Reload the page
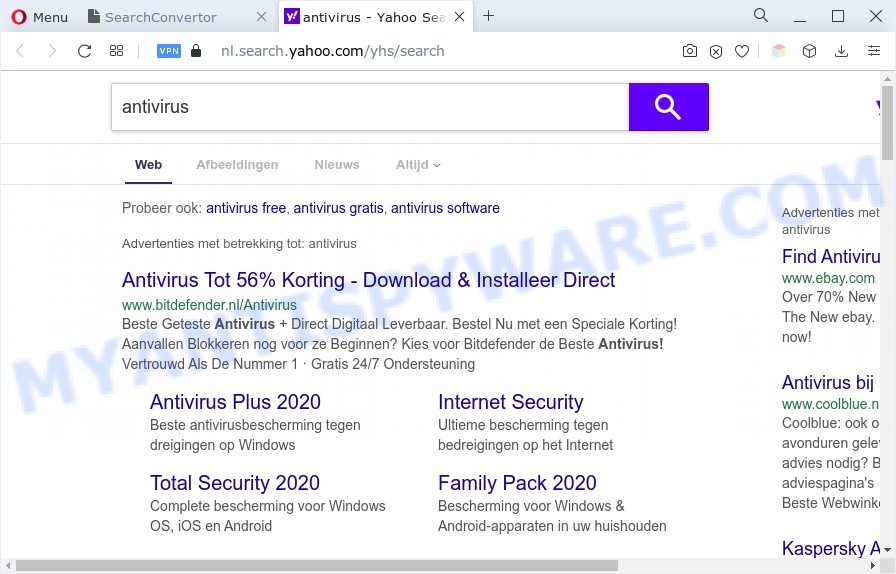The image size is (896, 574). (85, 51)
